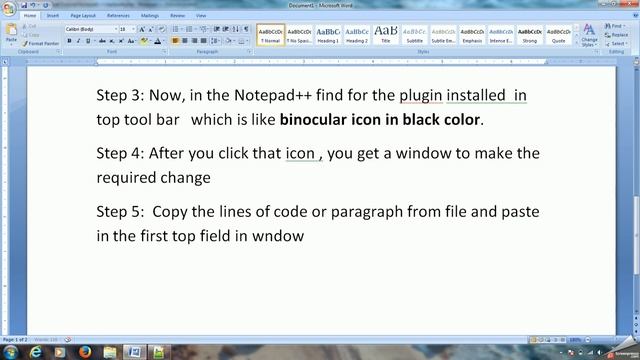
Task: Redo action from Quick Access Toolbar
Action: (x=46, y=5)
